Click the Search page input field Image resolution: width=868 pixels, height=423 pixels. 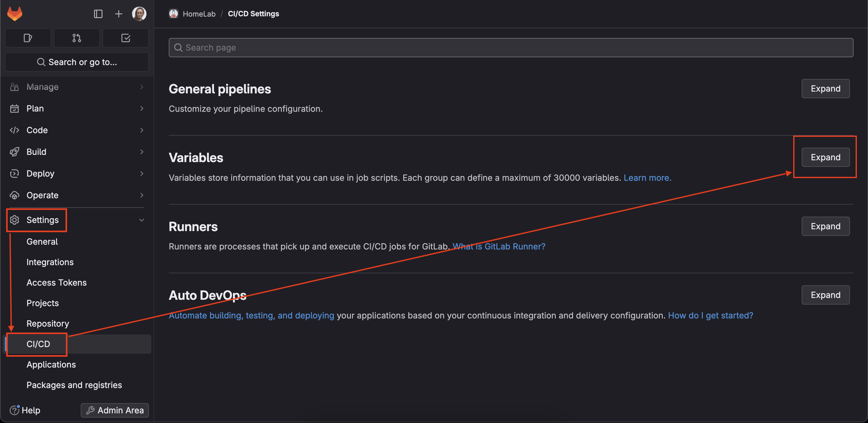tap(511, 48)
